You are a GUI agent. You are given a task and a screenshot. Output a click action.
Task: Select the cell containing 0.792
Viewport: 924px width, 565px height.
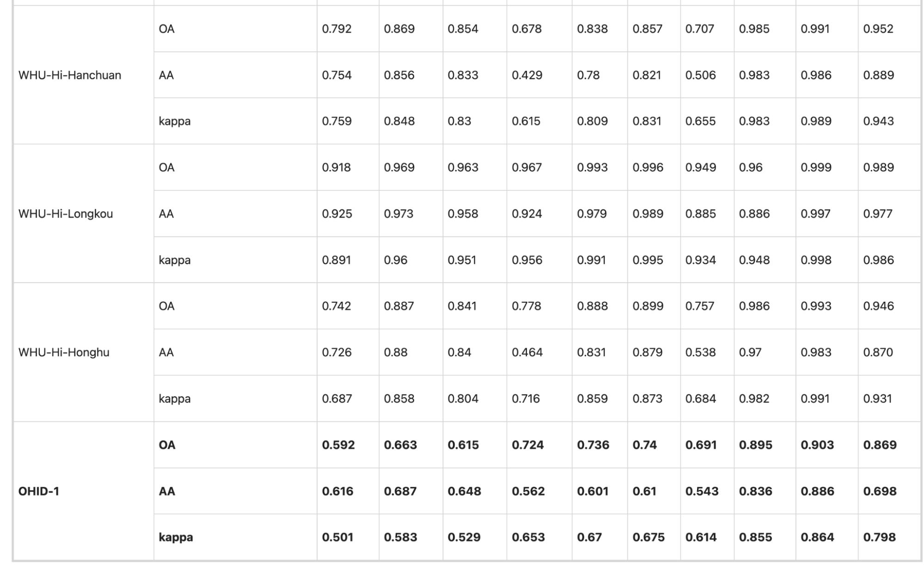coord(348,29)
